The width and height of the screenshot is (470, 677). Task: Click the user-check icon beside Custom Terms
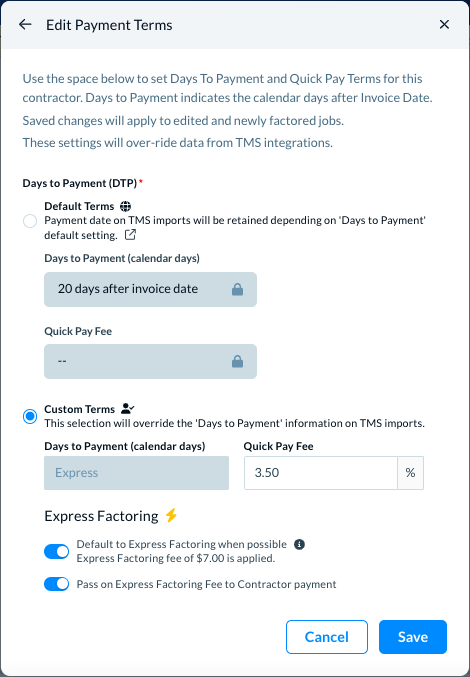[128, 408]
